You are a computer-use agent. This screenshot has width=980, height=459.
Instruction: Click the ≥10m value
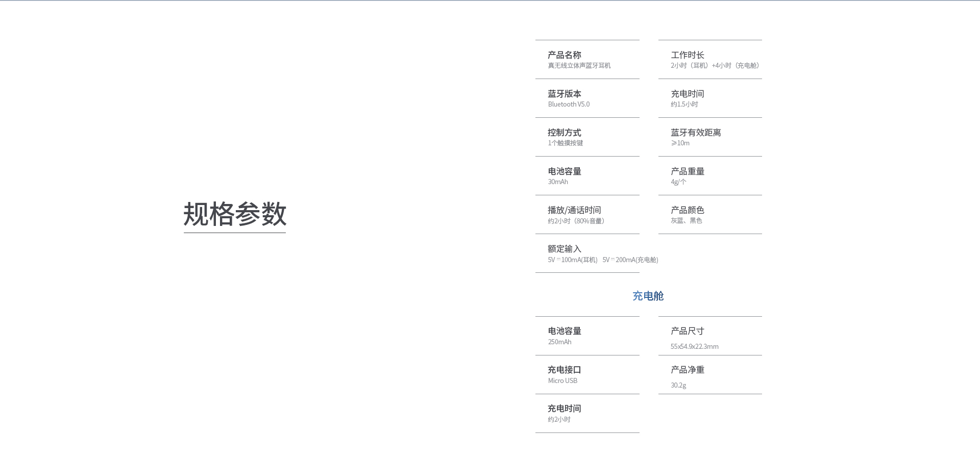point(680,143)
